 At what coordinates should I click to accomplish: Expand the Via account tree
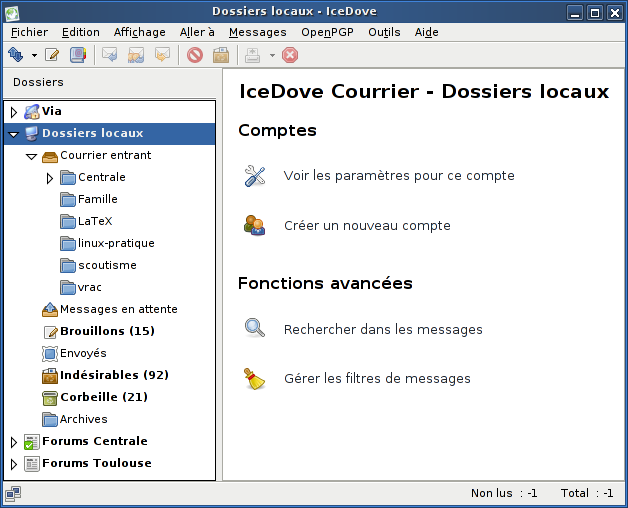(x=14, y=112)
